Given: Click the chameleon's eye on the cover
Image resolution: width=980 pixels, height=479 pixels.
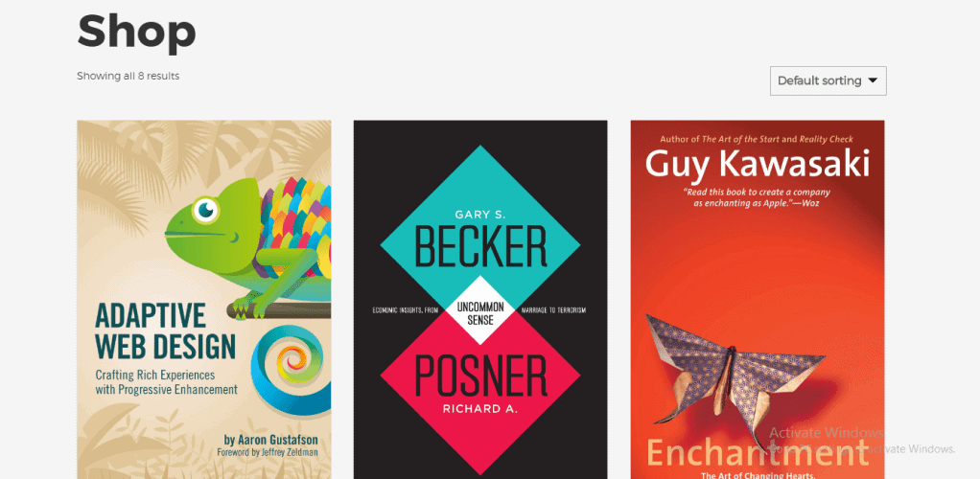Looking at the screenshot, I should point(205,209).
